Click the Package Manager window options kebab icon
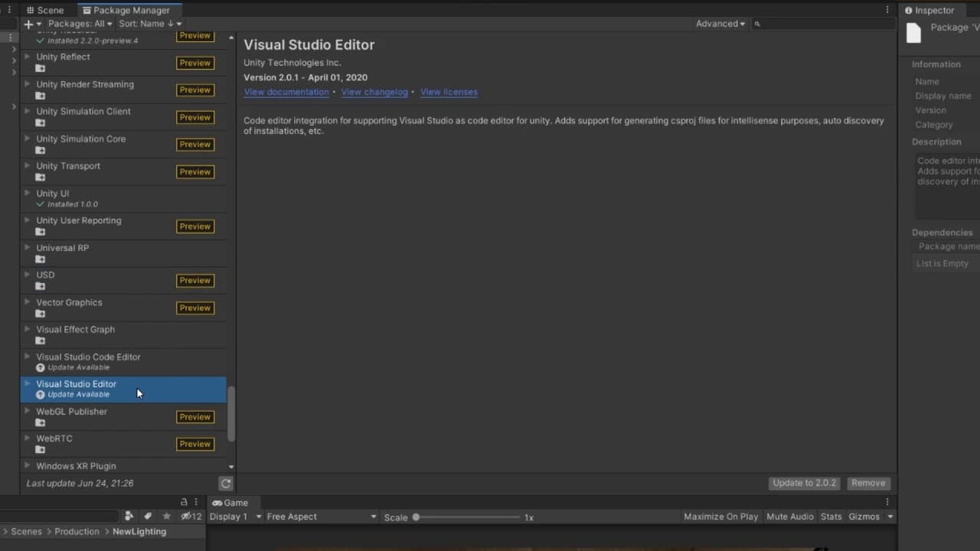This screenshot has height=551, width=980. 887,10
